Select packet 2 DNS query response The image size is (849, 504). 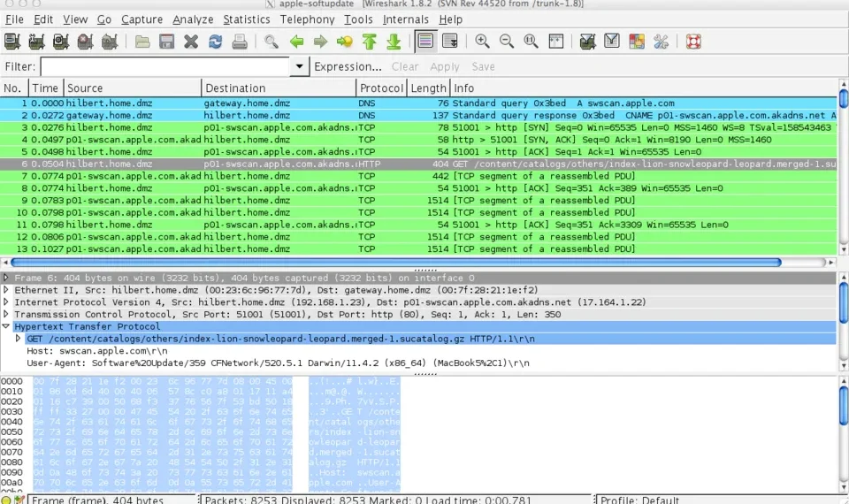(x=418, y=115)
